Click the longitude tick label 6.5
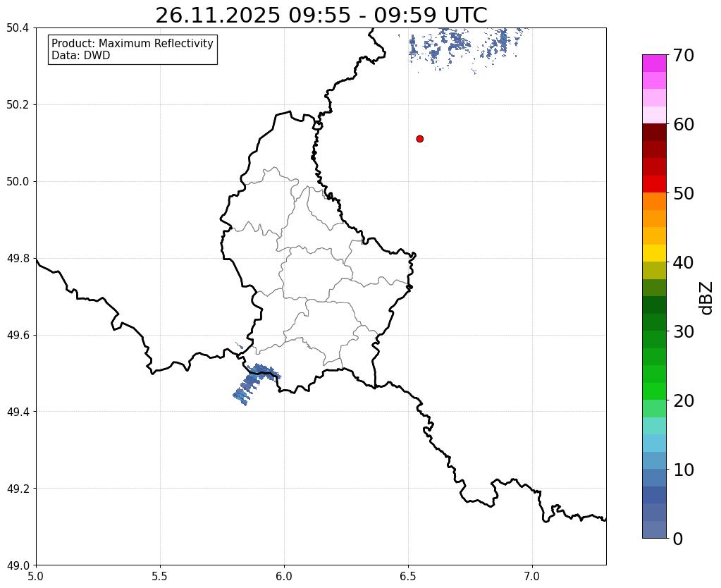The height and width of the screenshot is (588, 721). 408,576
